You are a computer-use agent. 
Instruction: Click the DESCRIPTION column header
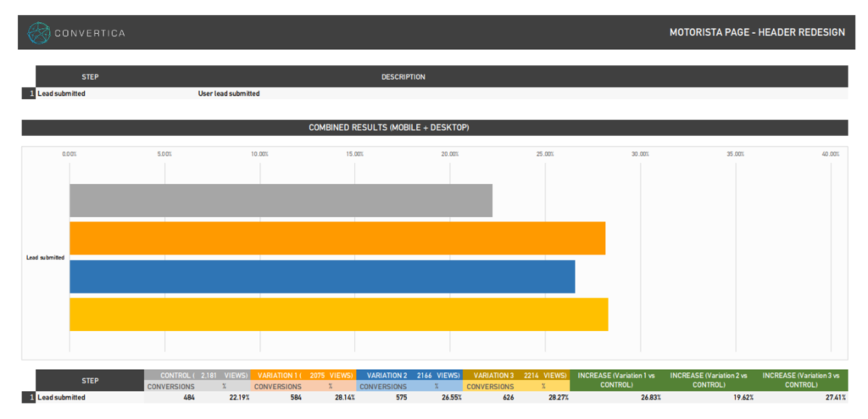click(403, 77)
